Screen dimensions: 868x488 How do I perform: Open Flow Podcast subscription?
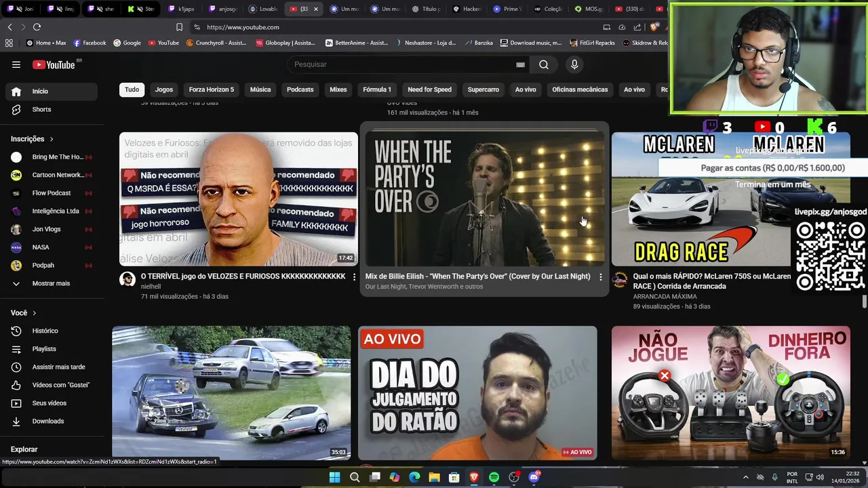[52, 193]
